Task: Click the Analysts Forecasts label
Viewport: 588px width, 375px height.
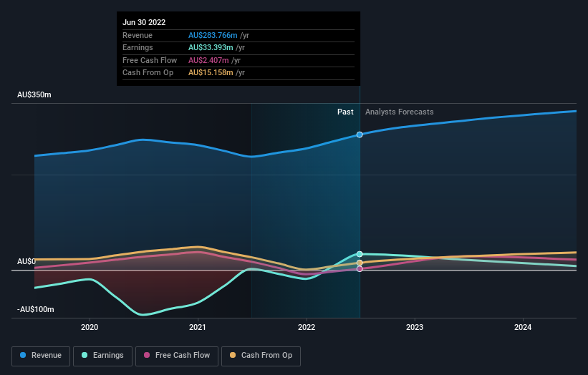Action: 400,112
